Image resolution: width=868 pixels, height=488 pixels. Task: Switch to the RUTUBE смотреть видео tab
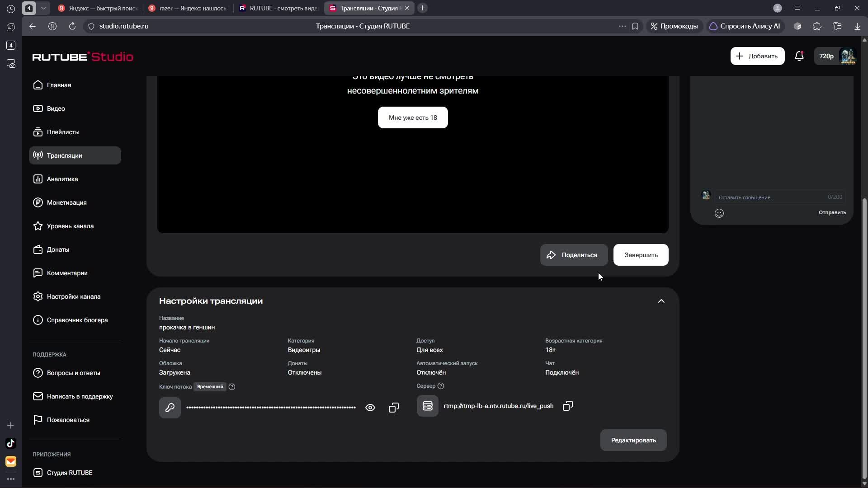pos(279,8)
